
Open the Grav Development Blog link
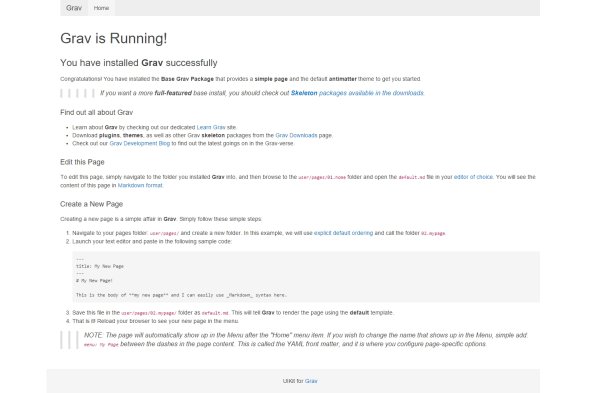[x=140, y=144]
